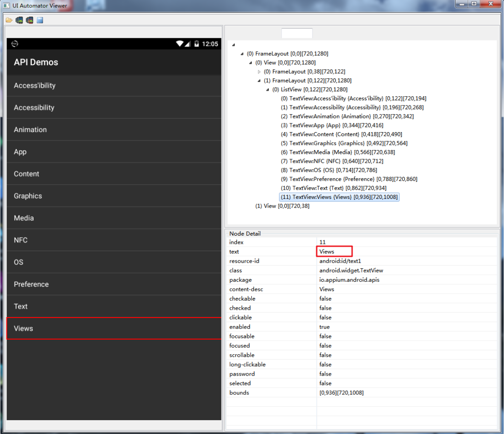Image resolution: width=504 pixels, height=434 pixels.
Task: Click the clickable property value false
Action: [x=325, y=318]
